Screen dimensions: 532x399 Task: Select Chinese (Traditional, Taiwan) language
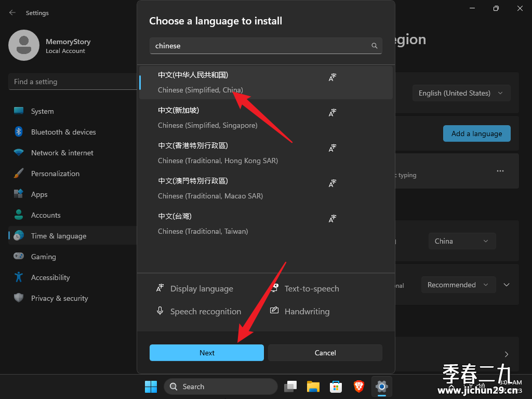pos(265,223)
